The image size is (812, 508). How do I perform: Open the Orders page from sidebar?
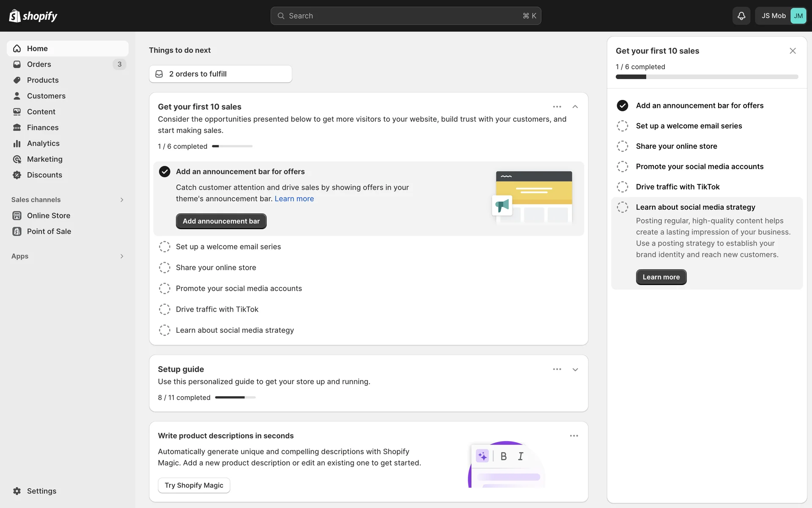coord(39,64)
